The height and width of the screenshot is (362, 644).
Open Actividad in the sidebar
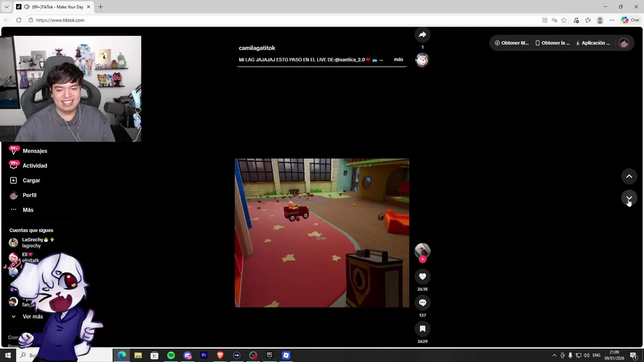tap(35, 165)
